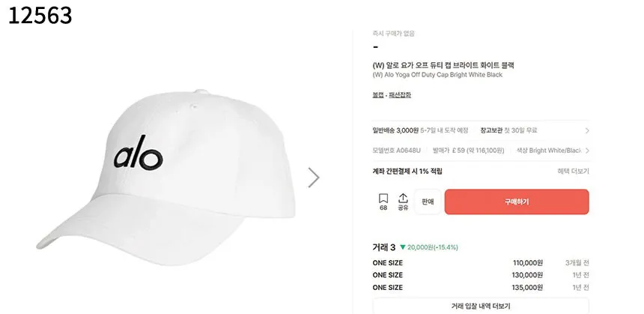Select the 110,000원 ONE SIZE trade row

[x=480, y=263]
